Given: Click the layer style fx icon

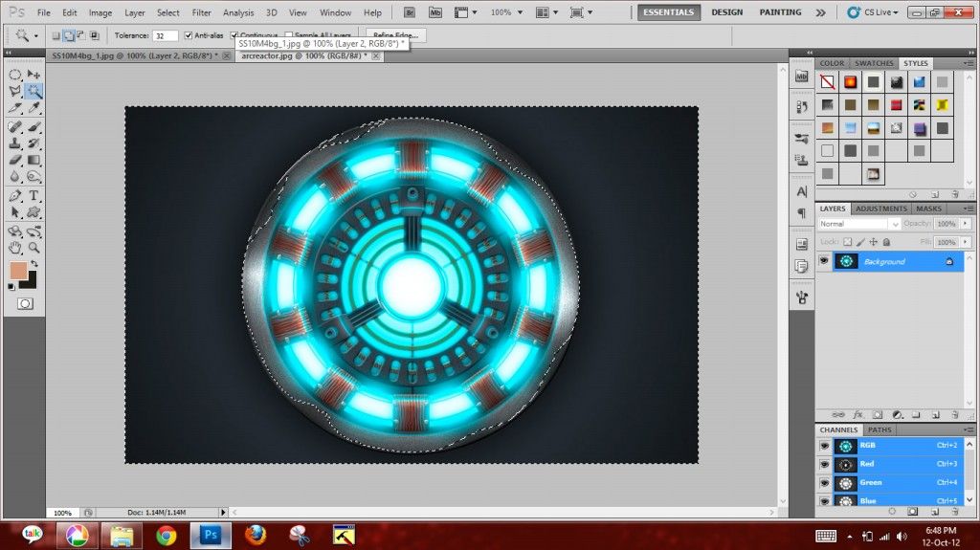Looking at the screenshot, I should click(x=857, y=414).
